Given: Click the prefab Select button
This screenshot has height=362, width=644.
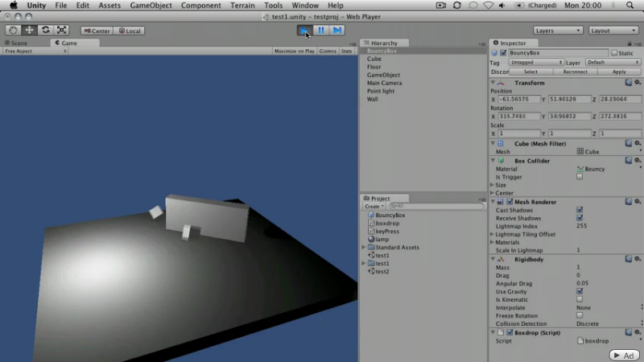Looking at the screenshot, I should click(530, 72).
